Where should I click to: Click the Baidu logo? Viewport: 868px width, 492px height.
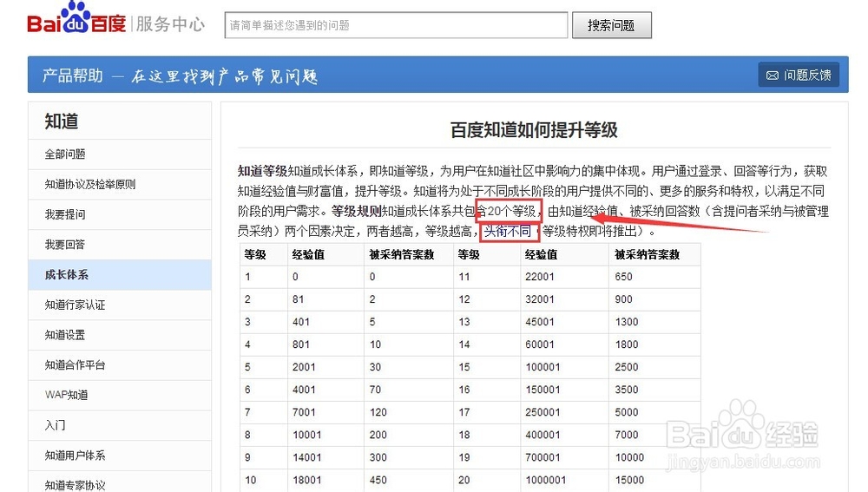click(x=76, y=18)
